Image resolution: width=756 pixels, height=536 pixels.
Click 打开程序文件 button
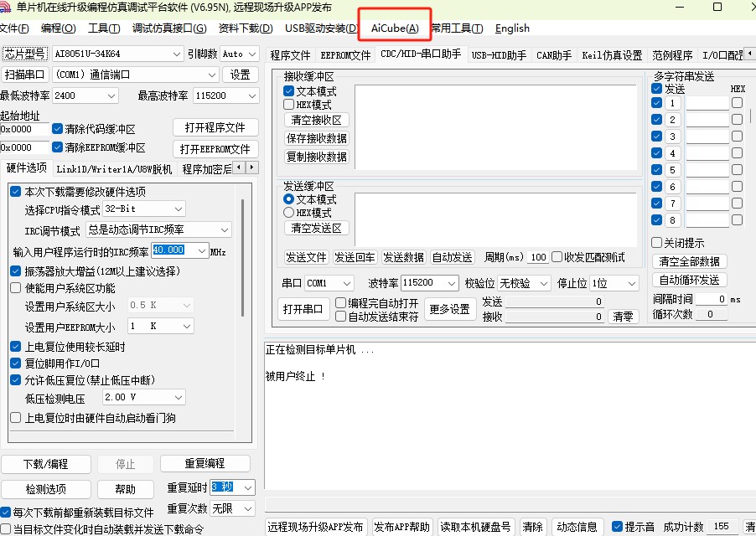pos(215,127)
